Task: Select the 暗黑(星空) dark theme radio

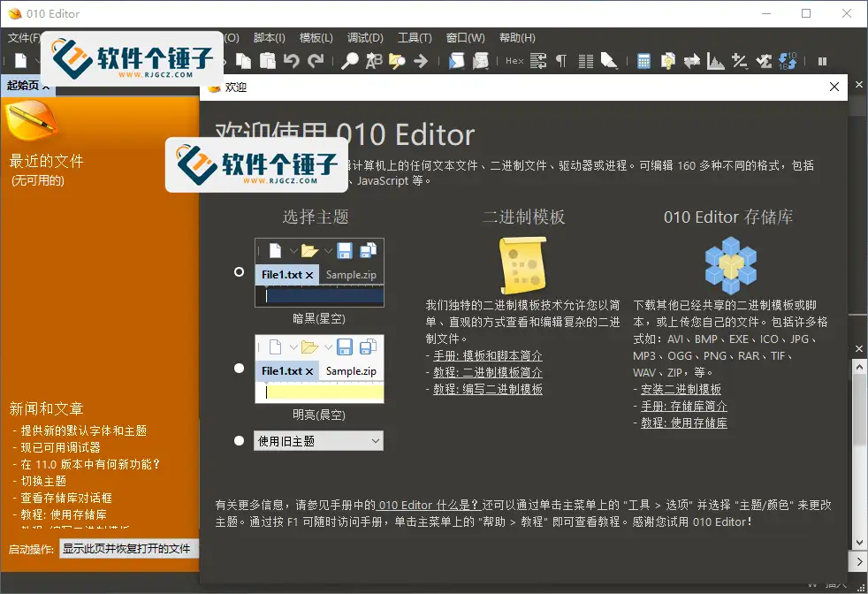Action: 240,272
